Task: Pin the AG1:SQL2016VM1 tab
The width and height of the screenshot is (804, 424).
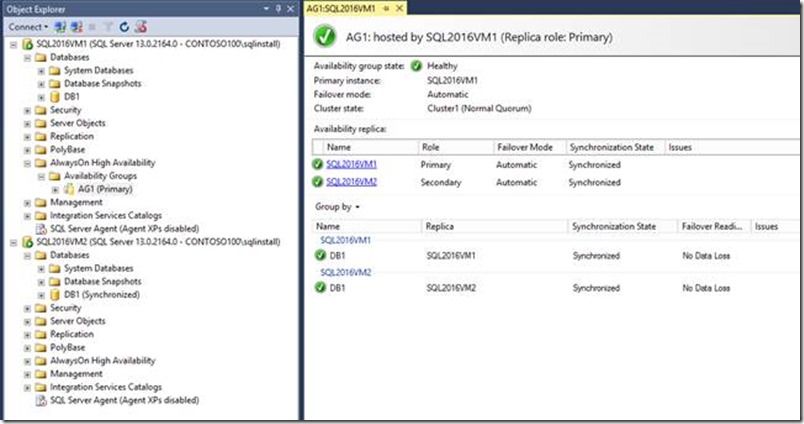Action: (x=386, y=8)
